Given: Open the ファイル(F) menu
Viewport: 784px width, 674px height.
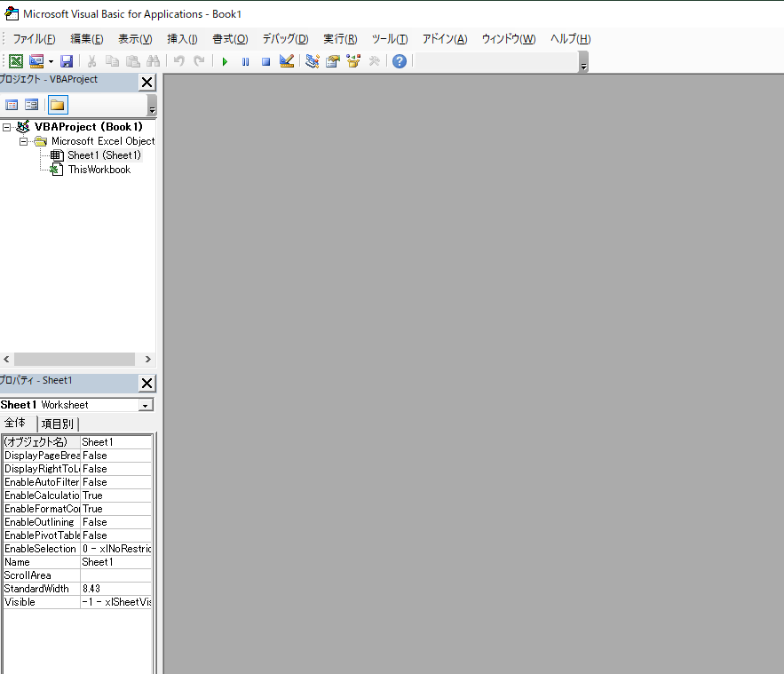Looking at the screenshot, I should tap(34, 39).
